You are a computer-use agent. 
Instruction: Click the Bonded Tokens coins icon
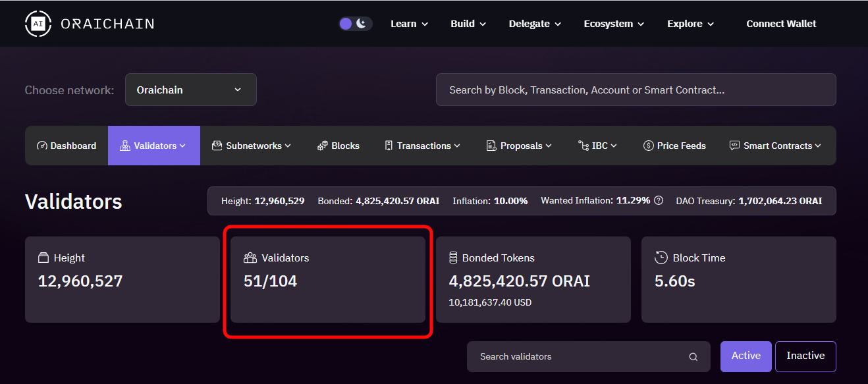pos(454,258)
